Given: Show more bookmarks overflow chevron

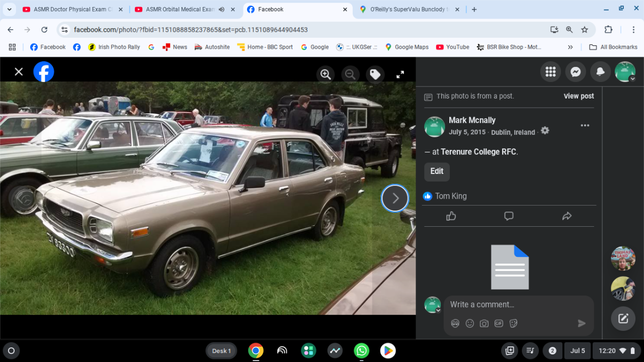Looking at the screenshot, I should pos(570,47).
